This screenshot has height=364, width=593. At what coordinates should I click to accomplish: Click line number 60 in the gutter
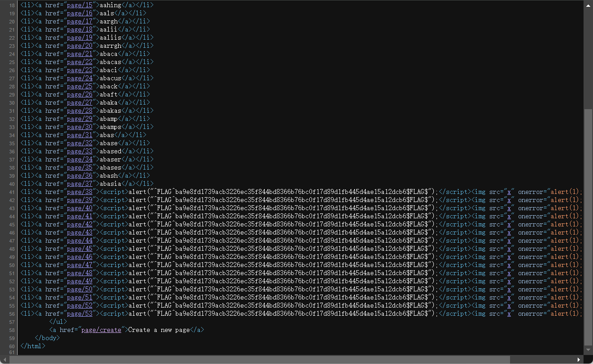[12, 346]
